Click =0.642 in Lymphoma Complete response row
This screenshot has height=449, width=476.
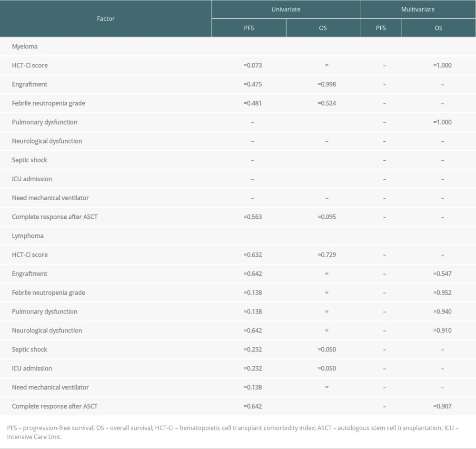(x=253, y=406)
